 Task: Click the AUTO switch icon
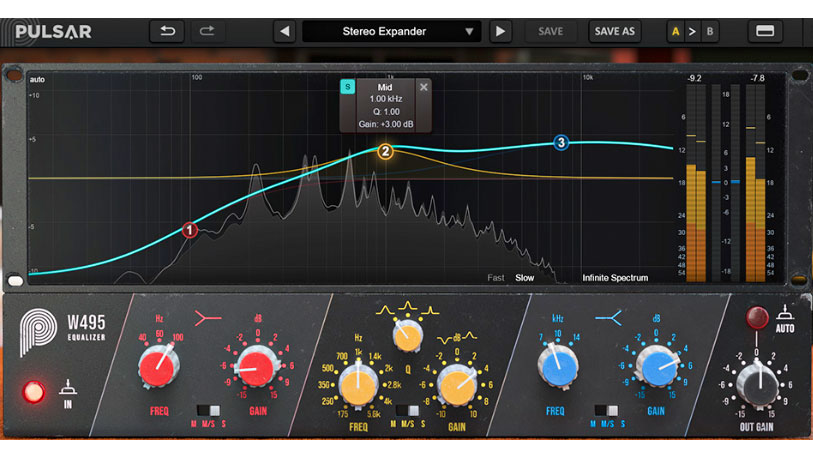[785, 313]
